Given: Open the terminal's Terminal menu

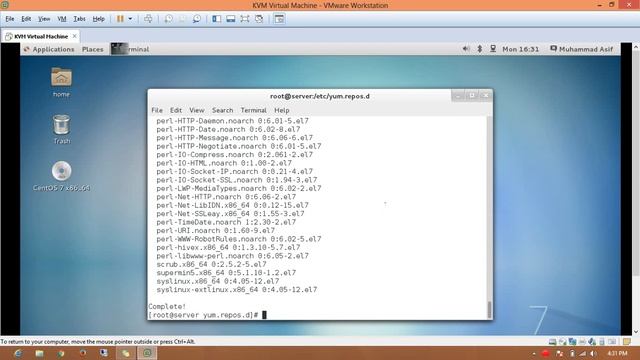Looking at the screenshot, I should coord(253,110).
